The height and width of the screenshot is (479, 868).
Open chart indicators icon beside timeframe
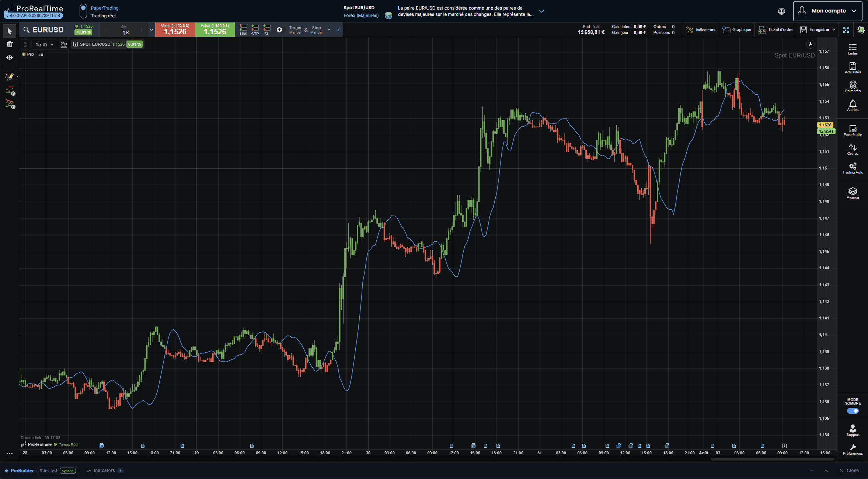click(x=64, y=45)
